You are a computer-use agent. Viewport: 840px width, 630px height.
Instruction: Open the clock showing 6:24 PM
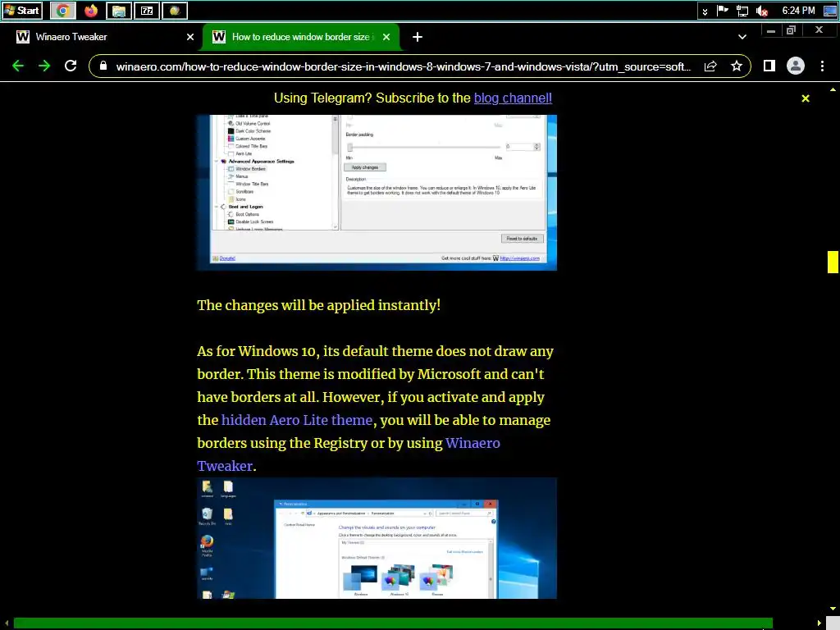click(798, 10)
